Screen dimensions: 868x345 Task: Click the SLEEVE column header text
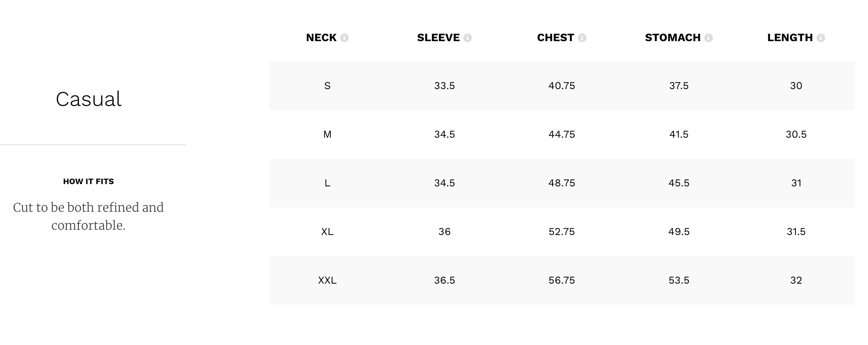coord(438,38)
